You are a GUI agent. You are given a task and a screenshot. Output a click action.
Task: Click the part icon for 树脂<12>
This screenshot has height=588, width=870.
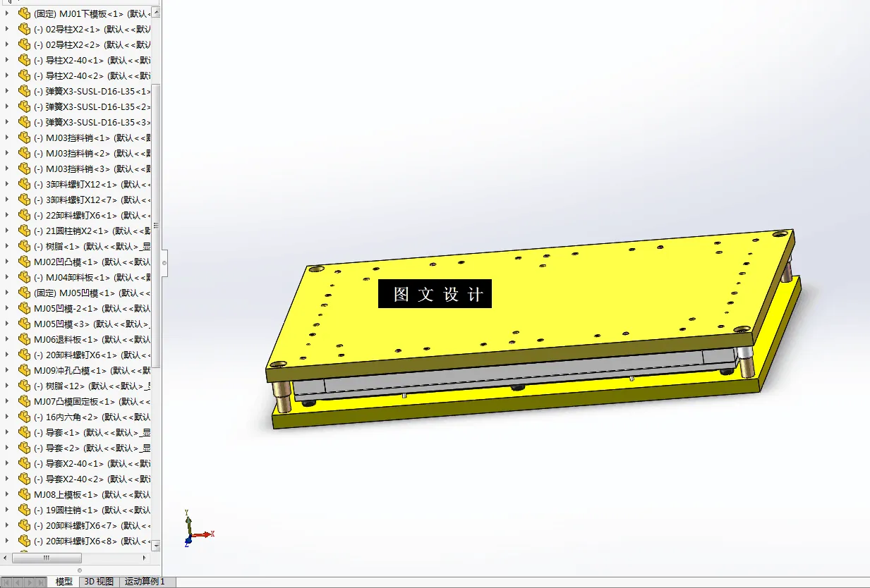pos(25,386)
